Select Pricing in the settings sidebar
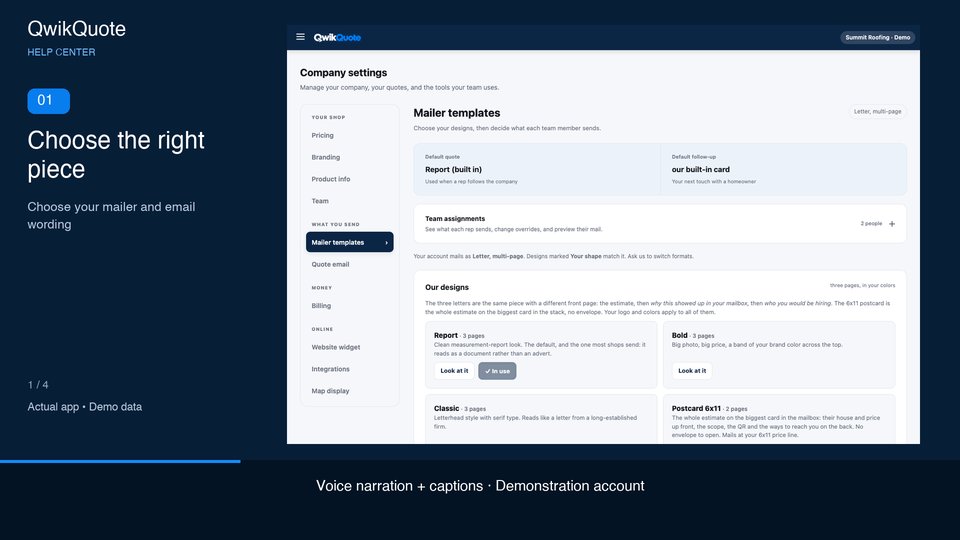 pos(323,135)
